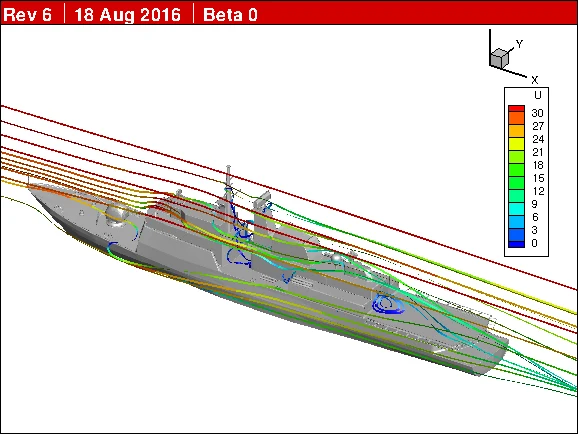Click the legend value '9'

pos(535,204)
